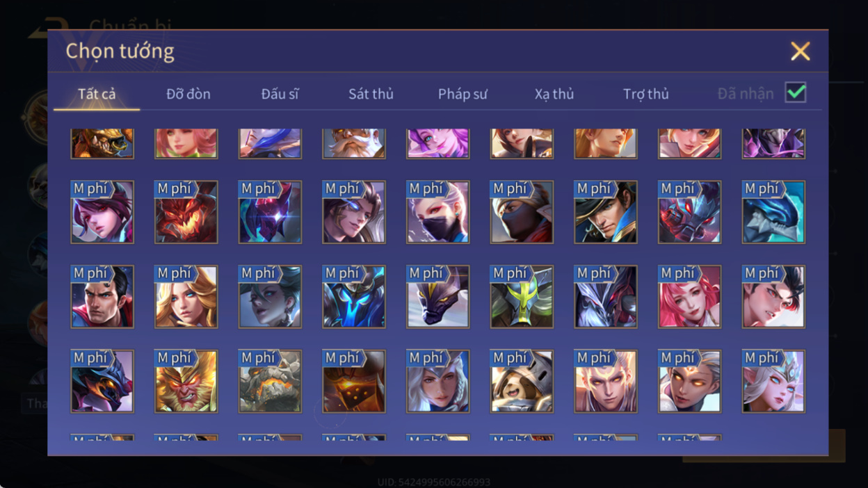The height and width of the screenshot is (488, 868).
Task: Open the Đấu sĩ tab
Action: pyautogui.click(x=280, y=94)
